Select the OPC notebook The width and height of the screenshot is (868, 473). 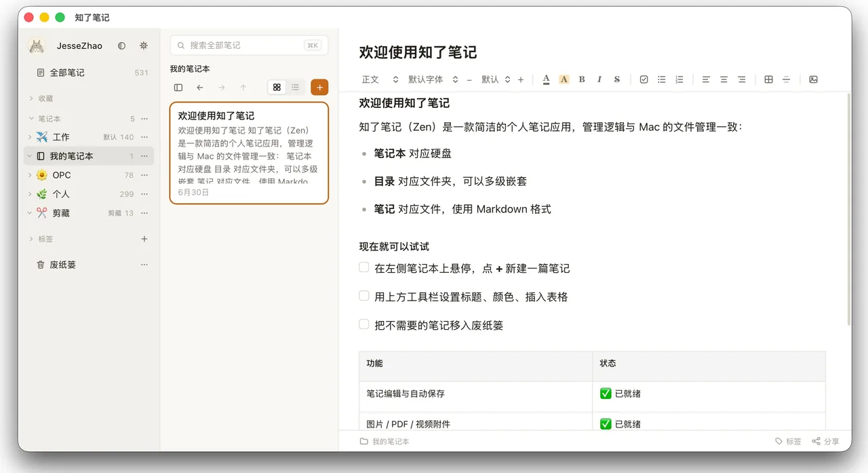click(x=89, y=175)
